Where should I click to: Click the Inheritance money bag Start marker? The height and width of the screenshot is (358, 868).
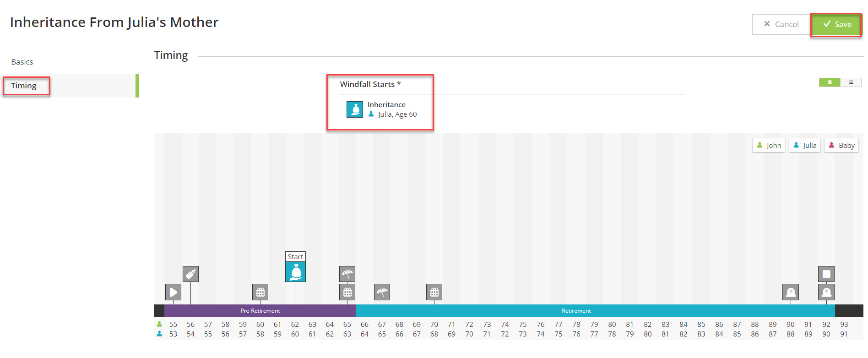295,272
